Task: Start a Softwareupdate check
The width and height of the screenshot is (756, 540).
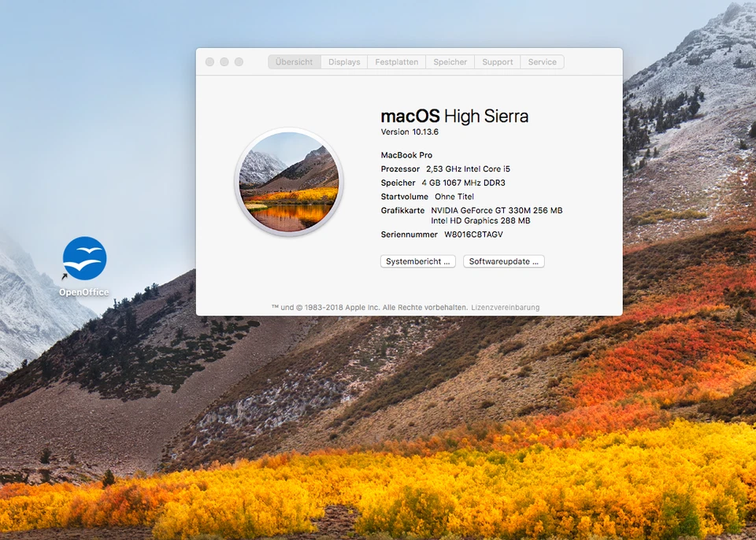Action: click(503, 261)
